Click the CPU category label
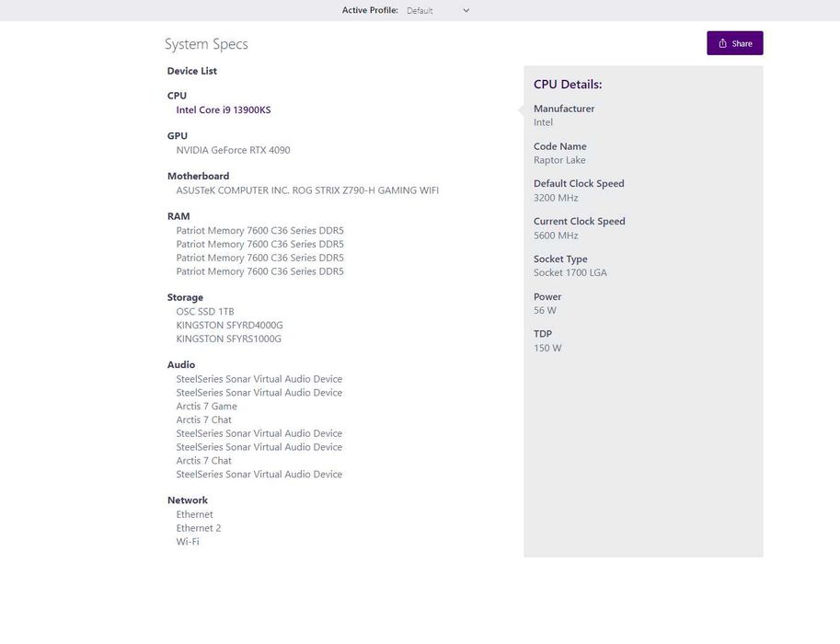This screenshot has height=644, width=840. (177, 96)
